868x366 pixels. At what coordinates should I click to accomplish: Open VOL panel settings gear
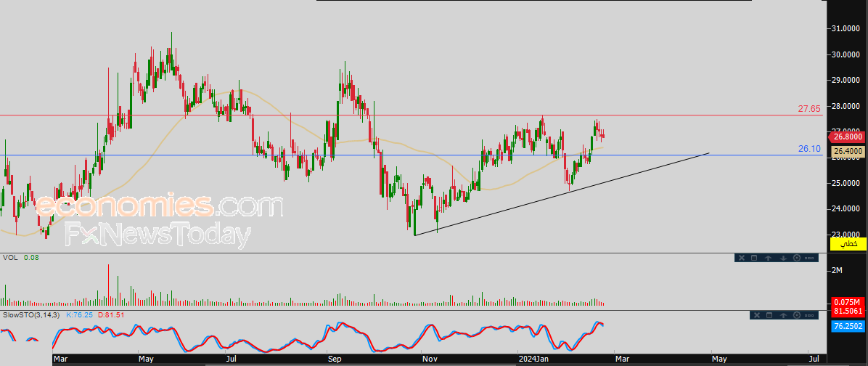coord(797,258)
